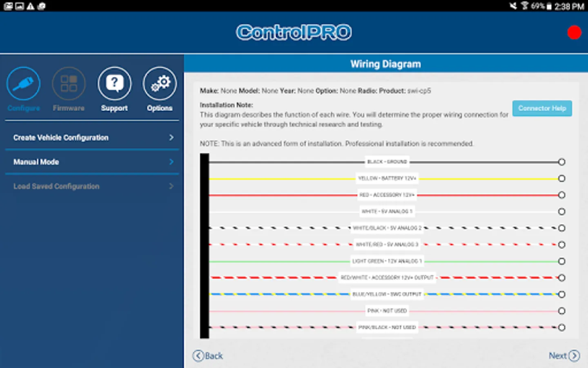Click the light green wire end terminal
The image size is (588, 368).
[x=562, y=261]
